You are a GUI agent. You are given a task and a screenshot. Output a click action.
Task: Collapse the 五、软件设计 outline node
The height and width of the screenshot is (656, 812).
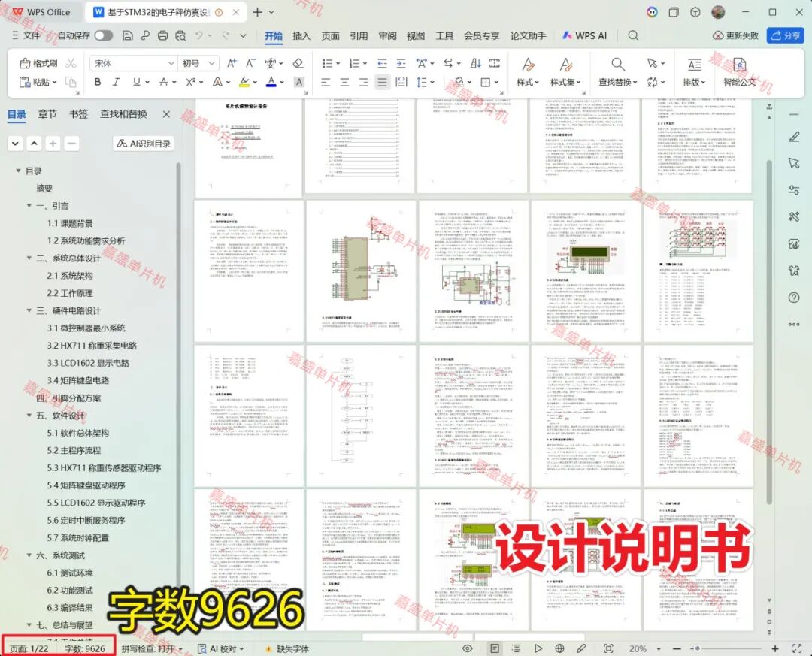[29, 416]
